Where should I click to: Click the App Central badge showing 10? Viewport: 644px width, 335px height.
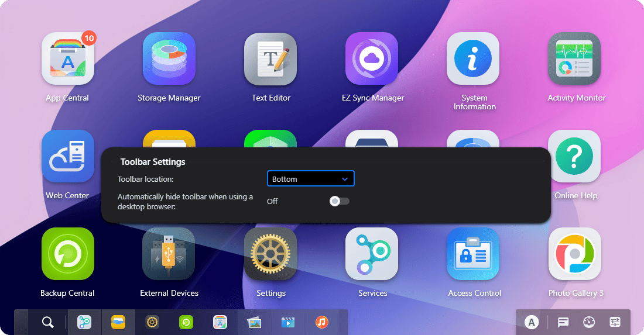coord(89,39)
